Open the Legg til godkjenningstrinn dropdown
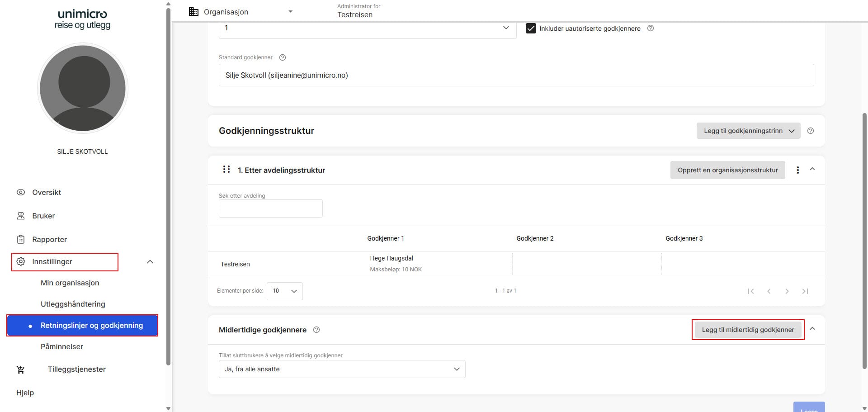The image size is (868, 412). coord(748,131)
